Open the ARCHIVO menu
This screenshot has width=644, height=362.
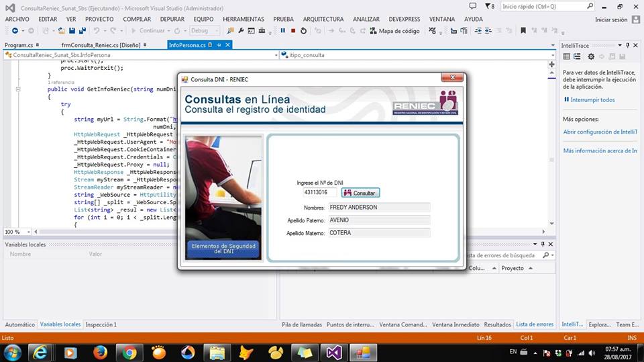coord(17,19)
